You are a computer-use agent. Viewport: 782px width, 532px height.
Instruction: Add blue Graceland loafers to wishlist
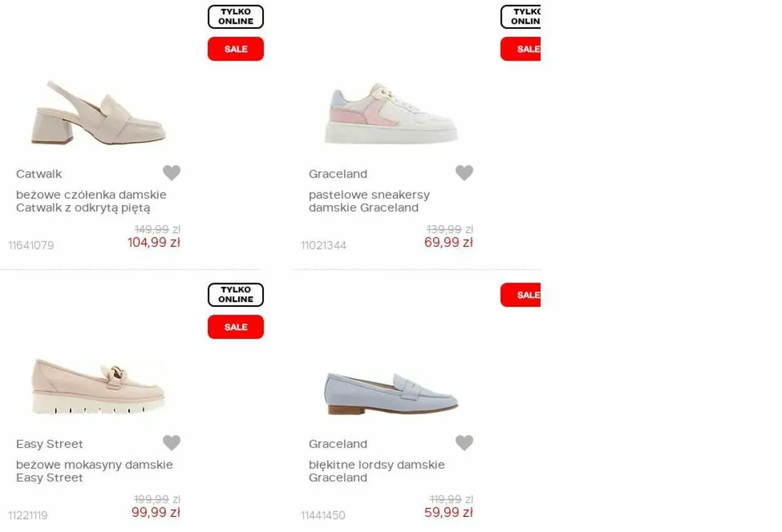(x=464, y=443)
